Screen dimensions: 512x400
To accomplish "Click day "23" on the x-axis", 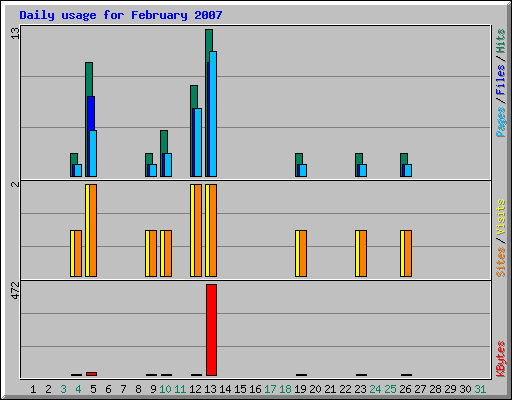I will 360,389.
